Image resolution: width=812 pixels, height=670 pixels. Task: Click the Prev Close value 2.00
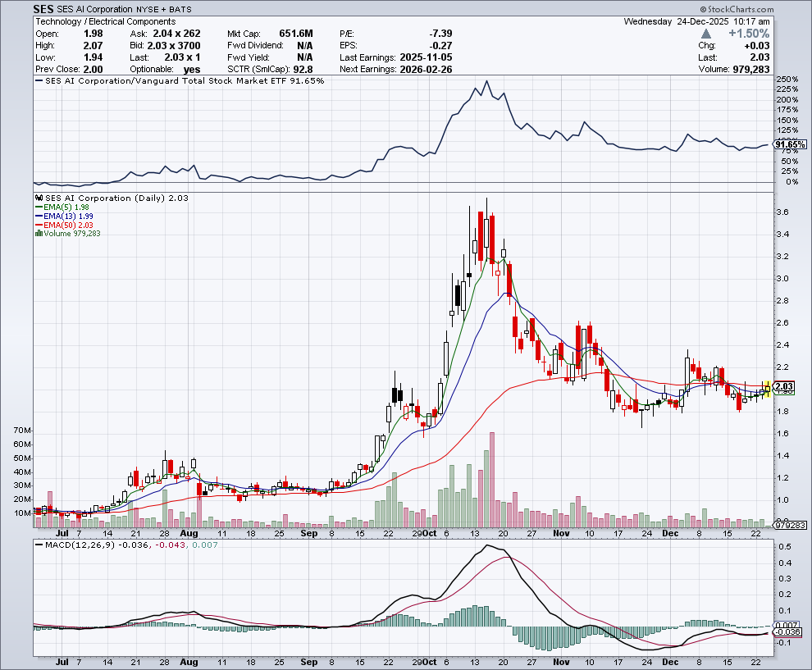[x=94, y=70]
